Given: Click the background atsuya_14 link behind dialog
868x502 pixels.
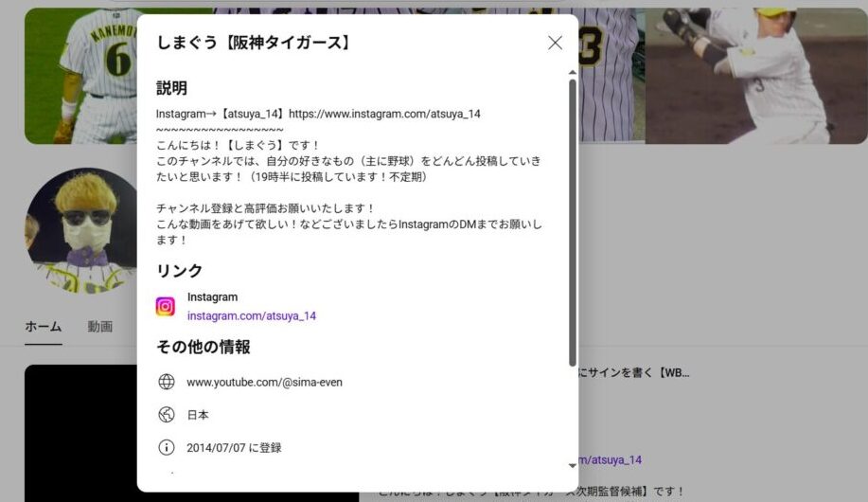Looking at the screenshot, I should (610, 460).
